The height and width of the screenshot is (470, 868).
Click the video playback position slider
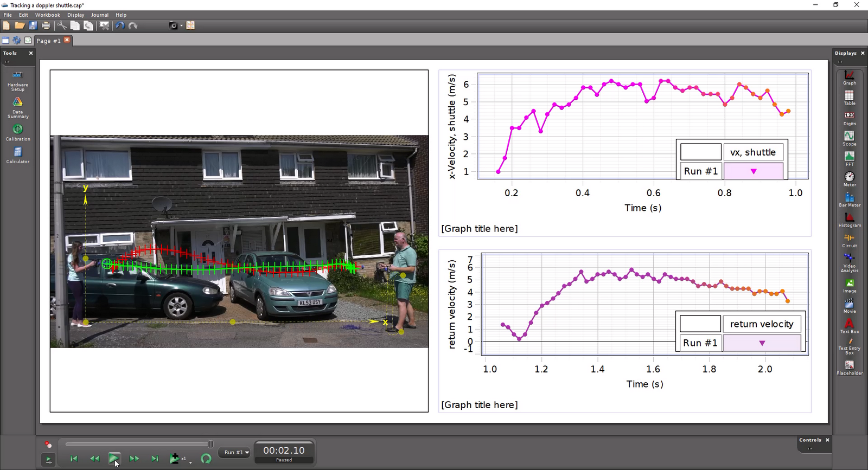point(138,444)
